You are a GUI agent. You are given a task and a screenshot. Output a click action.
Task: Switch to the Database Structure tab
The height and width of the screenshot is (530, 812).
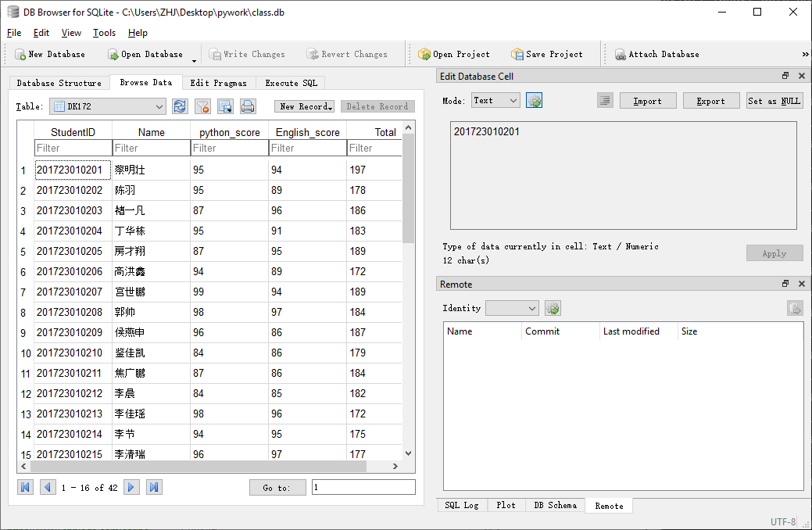pyautogui.click(x=59, y=83)
